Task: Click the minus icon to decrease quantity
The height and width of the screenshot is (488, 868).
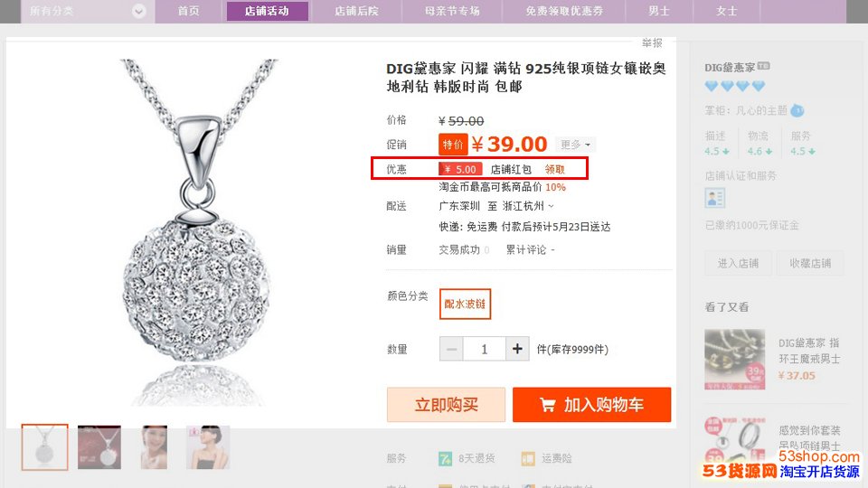Action: tap(451, 349)
